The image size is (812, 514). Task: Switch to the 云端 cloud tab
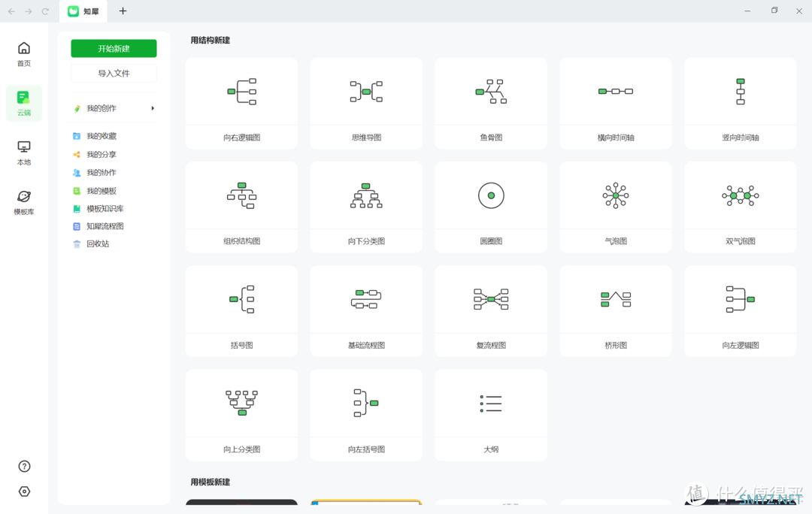click(x=24, y=104)
